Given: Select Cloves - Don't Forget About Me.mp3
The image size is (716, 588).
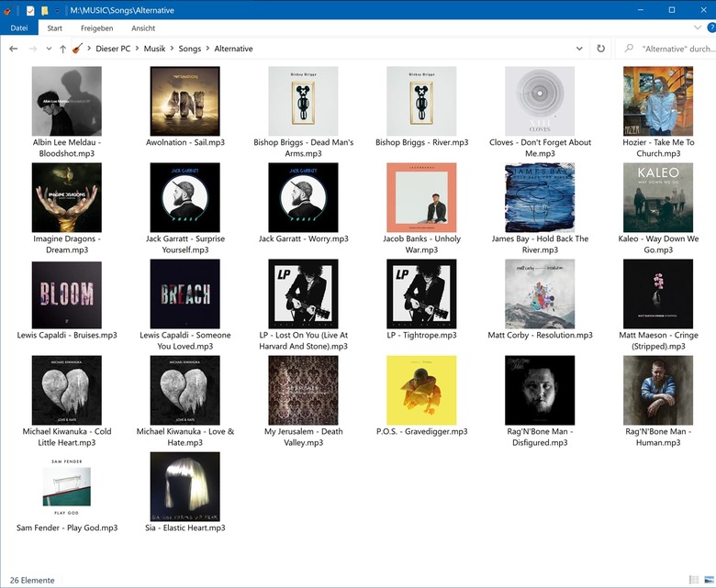Looking at the screenshot, I should [540, 101].
